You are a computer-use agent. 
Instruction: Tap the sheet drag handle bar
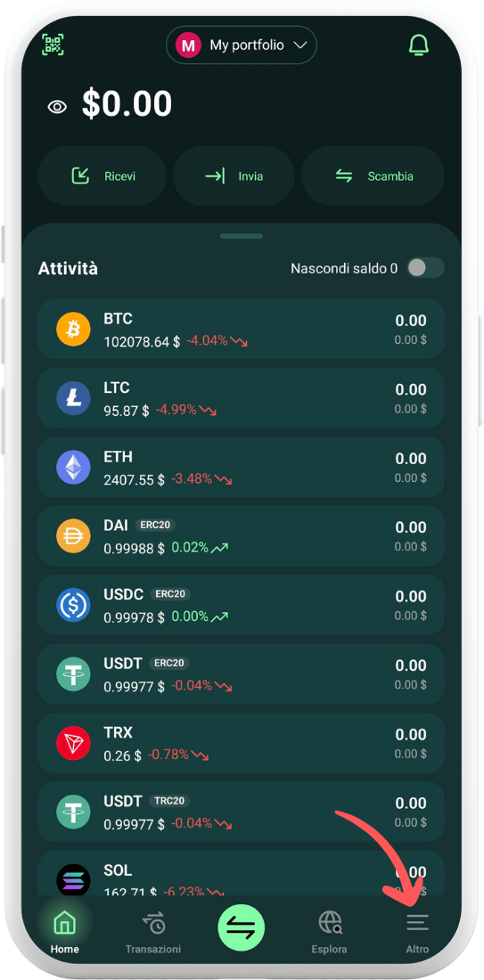242,236
